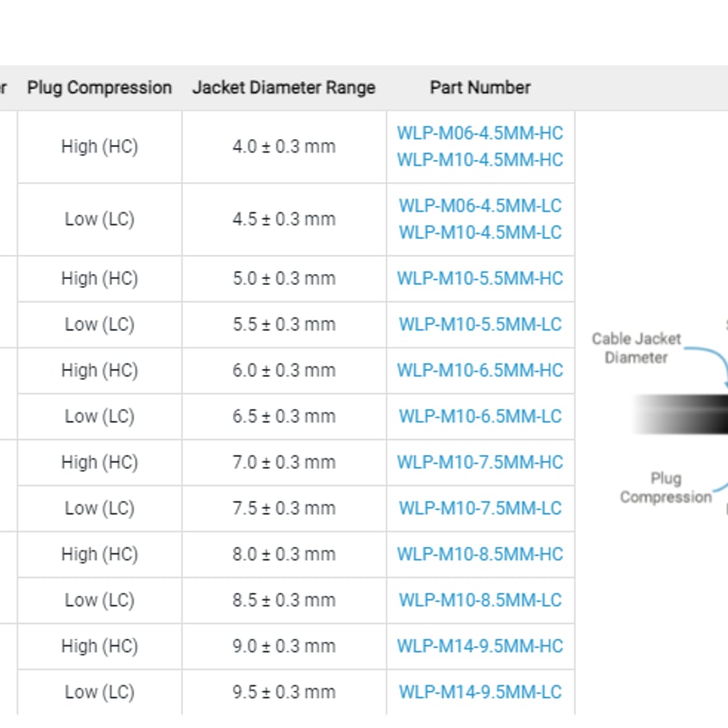Select the WLP-M10-8.5MM-LC part number
Screen dimensions: 728x728
(x=480, y=601)
